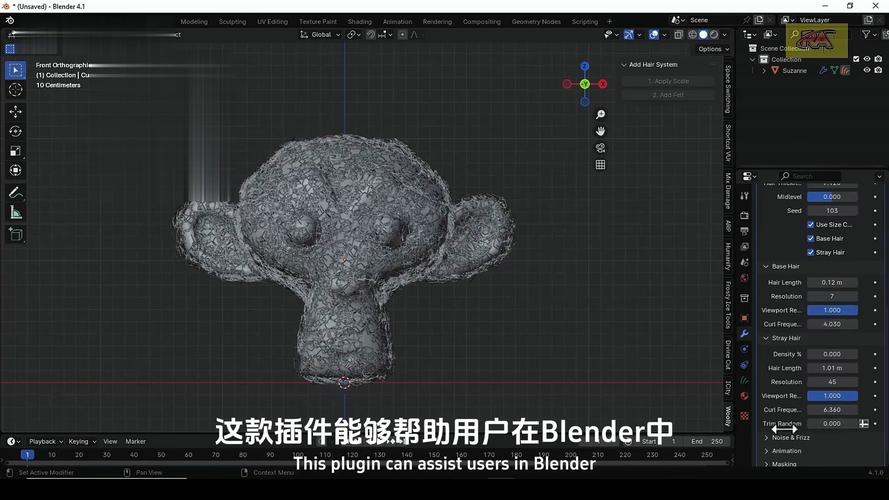Uncheck the Base Hair checkbox
This screenshot has height=500, width=889.
811,239
